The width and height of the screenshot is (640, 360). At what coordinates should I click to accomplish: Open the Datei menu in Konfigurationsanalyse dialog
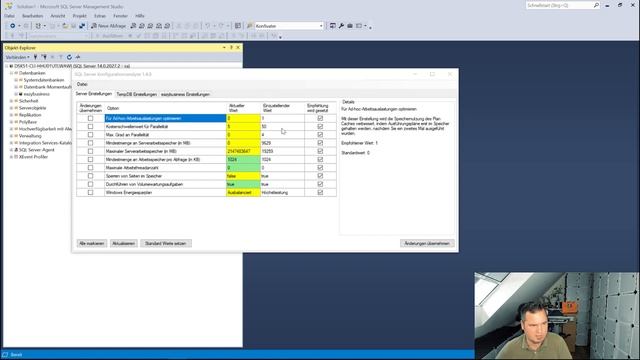pos(82,84)
